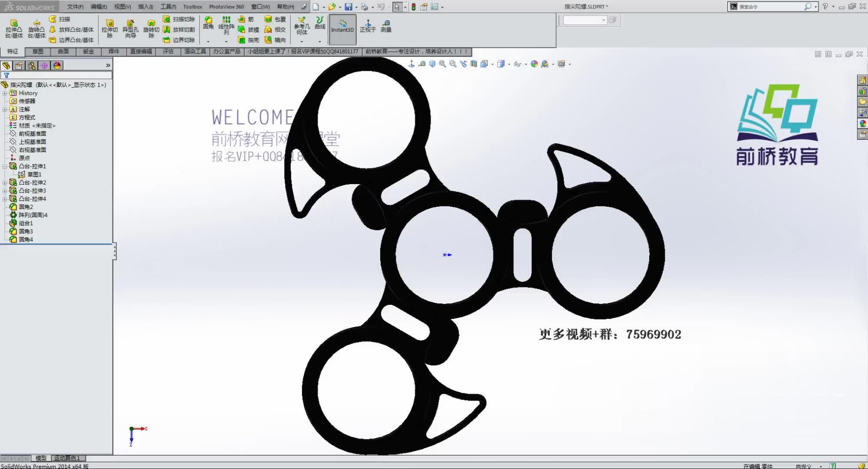Select the Shell (抽壳) tool

point(248,40)
